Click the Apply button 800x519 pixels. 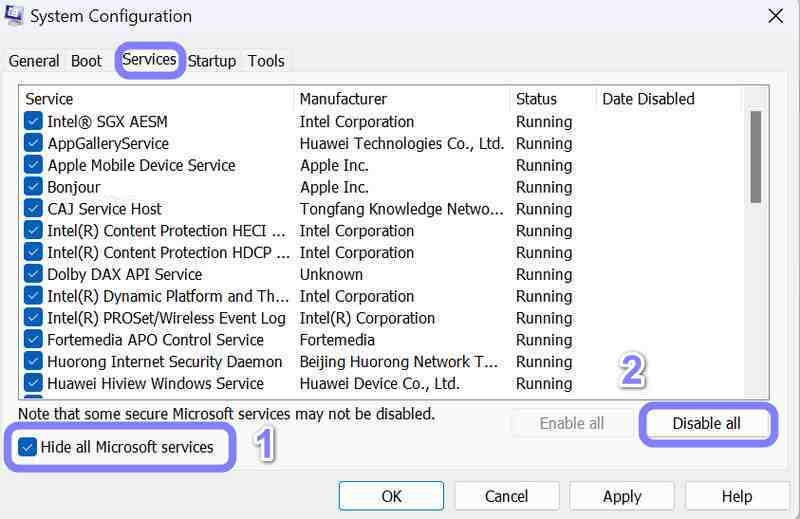tap(622, 496)
